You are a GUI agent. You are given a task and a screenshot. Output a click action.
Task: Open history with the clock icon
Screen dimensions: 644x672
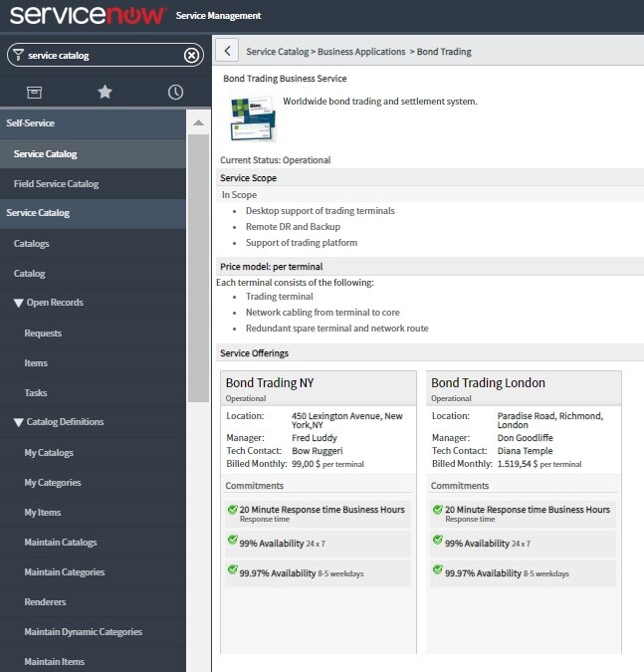tap(175, 92)
